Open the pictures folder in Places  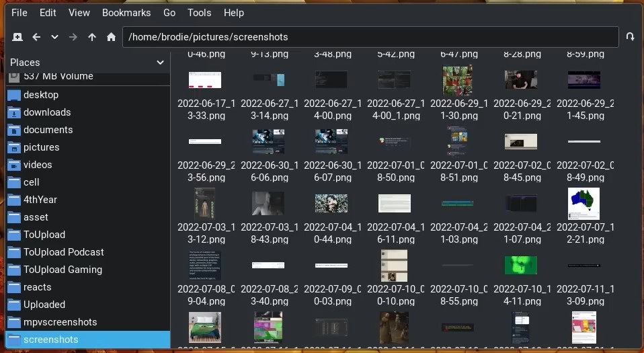pyautogui.click(x=88, y=147)
